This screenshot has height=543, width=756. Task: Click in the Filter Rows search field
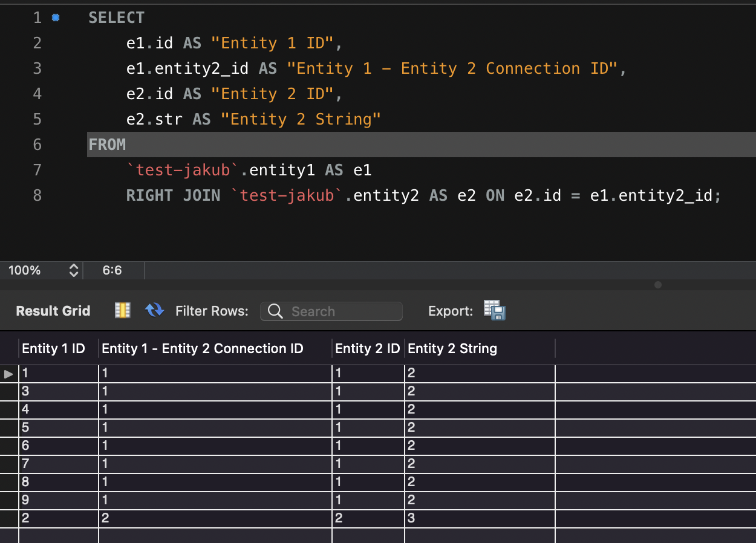click(x=331, y=311)
